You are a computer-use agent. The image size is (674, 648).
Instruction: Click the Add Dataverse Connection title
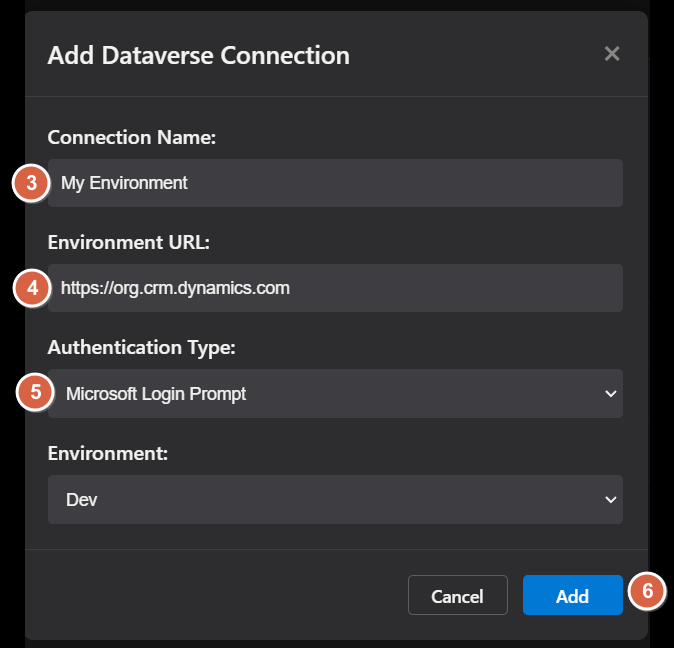(x=198, y=55)
